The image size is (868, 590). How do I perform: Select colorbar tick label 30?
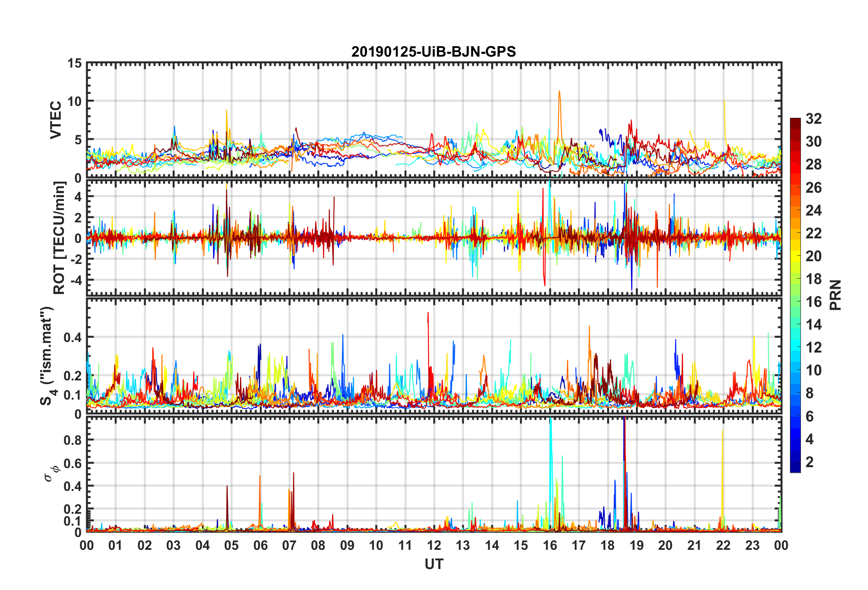pyautogui.click(x=813, y=142)
